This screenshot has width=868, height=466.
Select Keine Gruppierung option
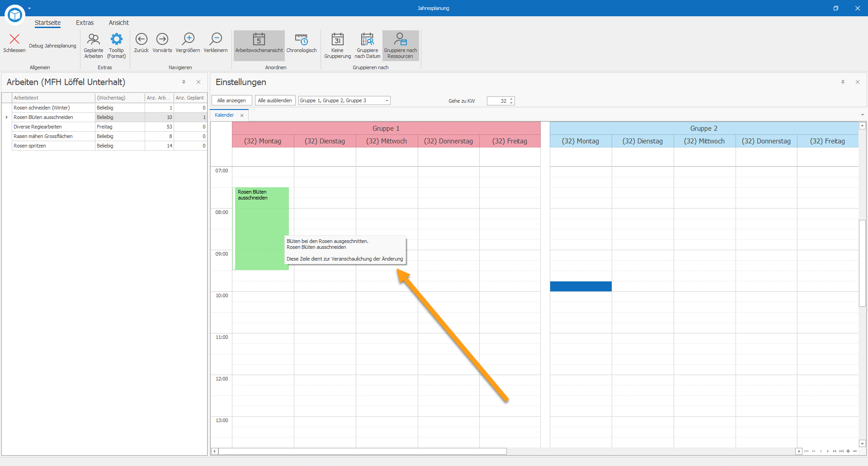[337, 46]
